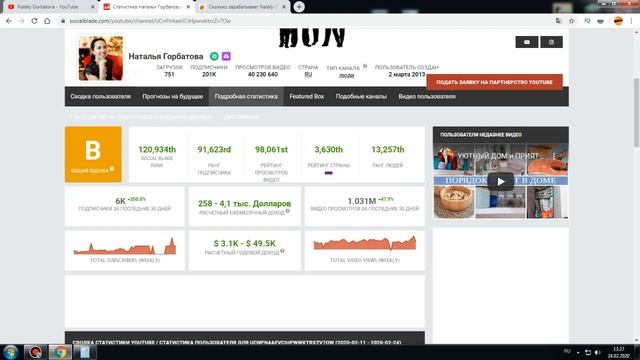Bookmark this page with the star icon
Image resolution: width=640 pixels, height=360 pixels.
tap(571, 21)
